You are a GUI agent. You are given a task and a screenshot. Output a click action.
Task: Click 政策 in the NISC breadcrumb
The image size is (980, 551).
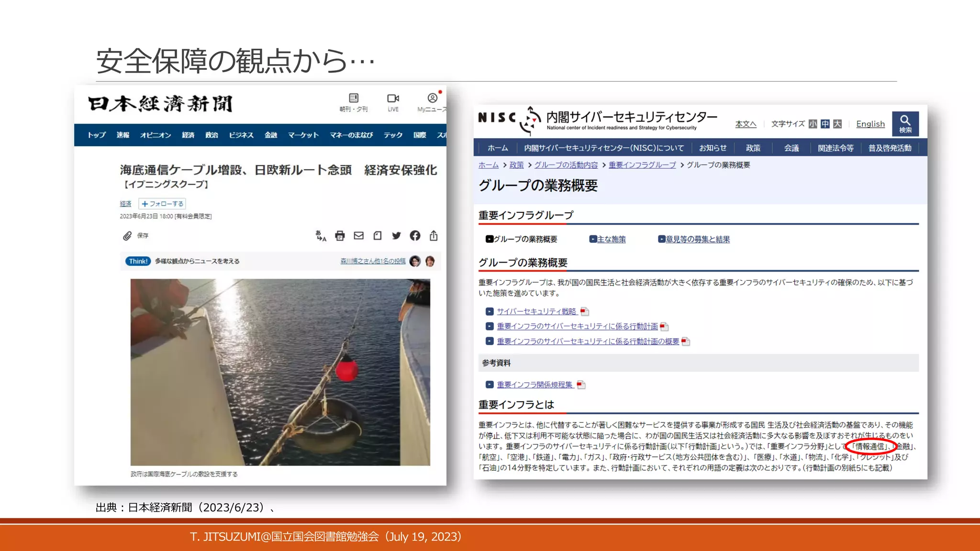point(516,165)
